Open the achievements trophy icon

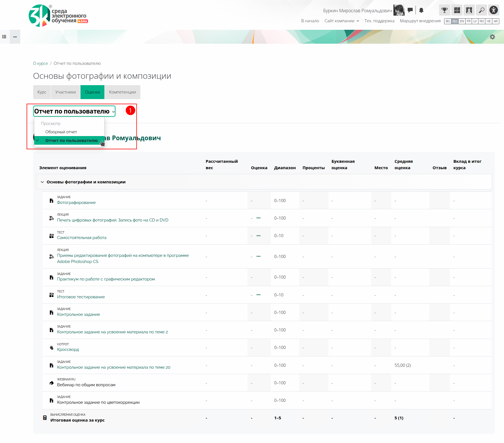pyautogui.click(x=444, y=10)
